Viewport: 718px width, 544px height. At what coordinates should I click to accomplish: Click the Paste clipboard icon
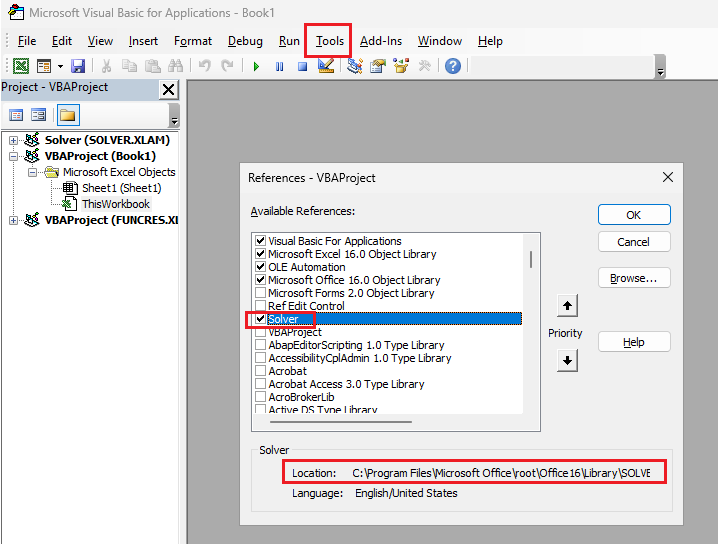pos(152,66)
